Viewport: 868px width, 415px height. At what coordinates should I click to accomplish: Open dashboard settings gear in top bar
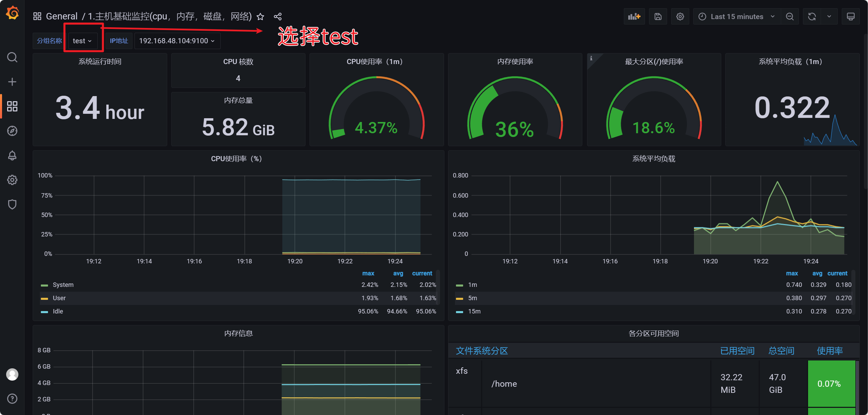(x=680, y=17)
